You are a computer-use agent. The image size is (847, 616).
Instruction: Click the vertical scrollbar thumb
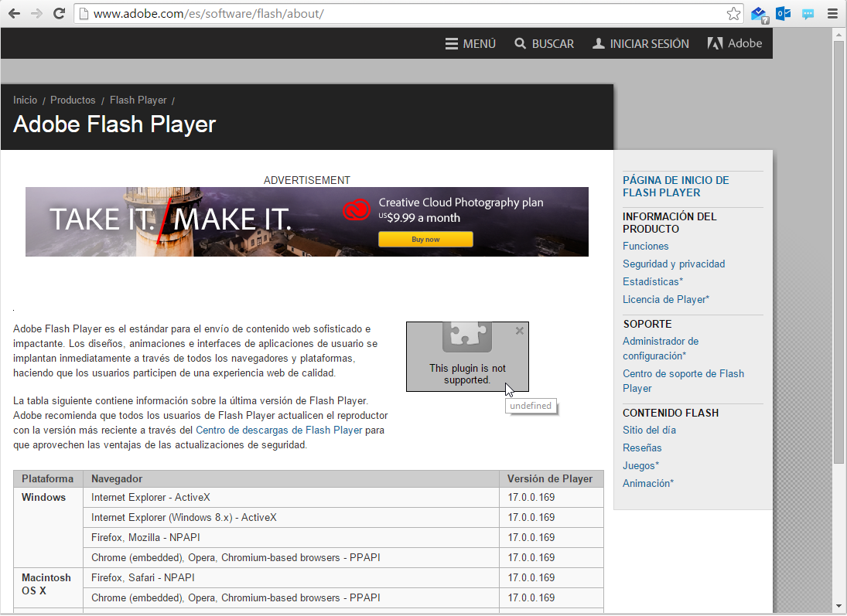click(x=838, y=252)
